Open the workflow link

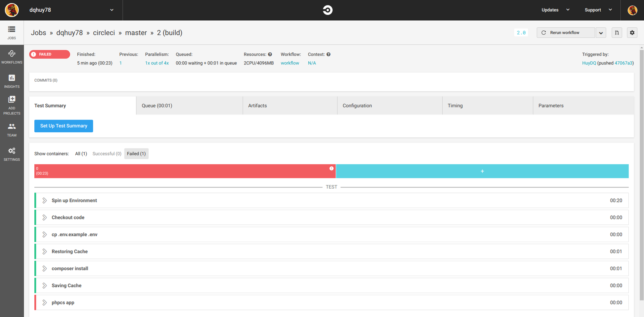(x=290, y=63)
